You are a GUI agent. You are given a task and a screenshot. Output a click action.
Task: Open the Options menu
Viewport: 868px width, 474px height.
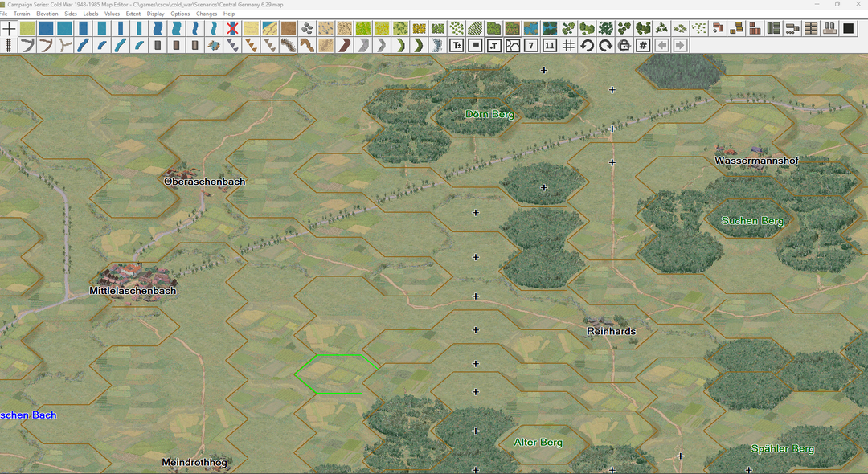(x=180, y=14)
